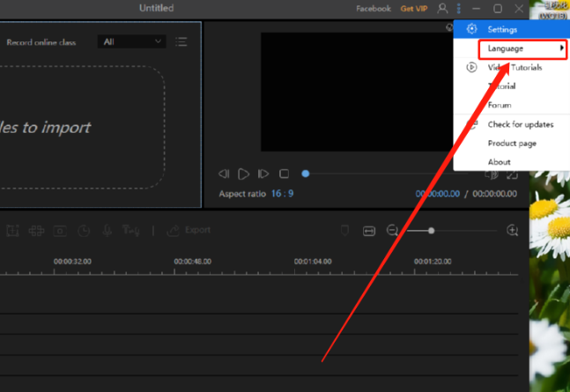Click the duration clock icon in timeline toolbar

pyautogui.click(x=84, y=231)
